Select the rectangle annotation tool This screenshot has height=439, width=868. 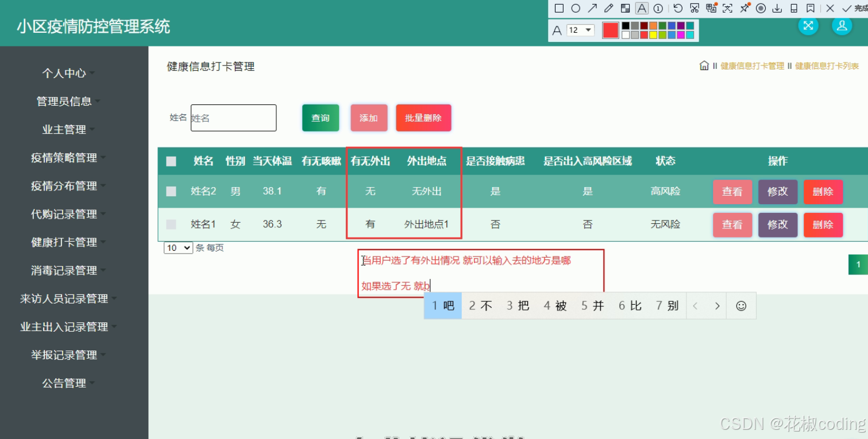tap(558, 8)
